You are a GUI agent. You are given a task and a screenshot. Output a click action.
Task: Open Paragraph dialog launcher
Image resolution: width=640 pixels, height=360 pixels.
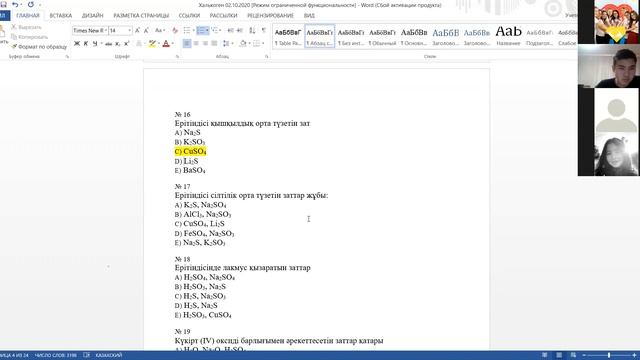click(267, 57)
